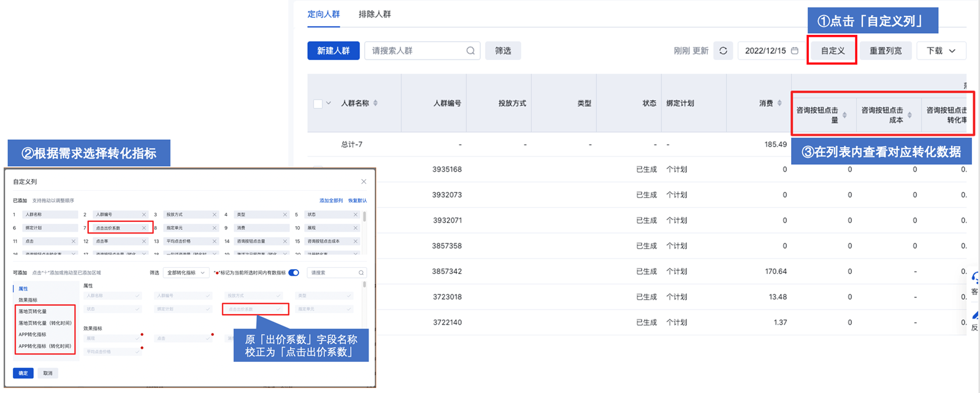Sort by 消费 column arrows
This screenshot has height=393, width=980.
click(x=779, y=103)
